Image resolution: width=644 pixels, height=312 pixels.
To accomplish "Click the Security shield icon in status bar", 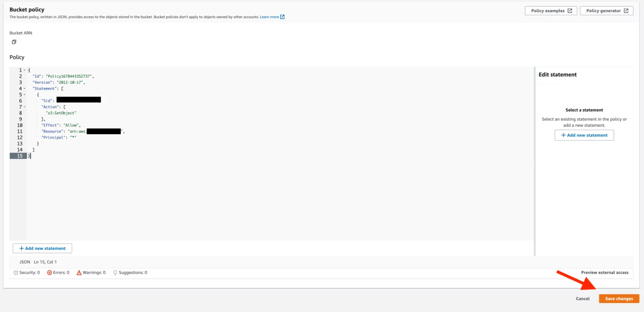I will [x=16, y=272].
